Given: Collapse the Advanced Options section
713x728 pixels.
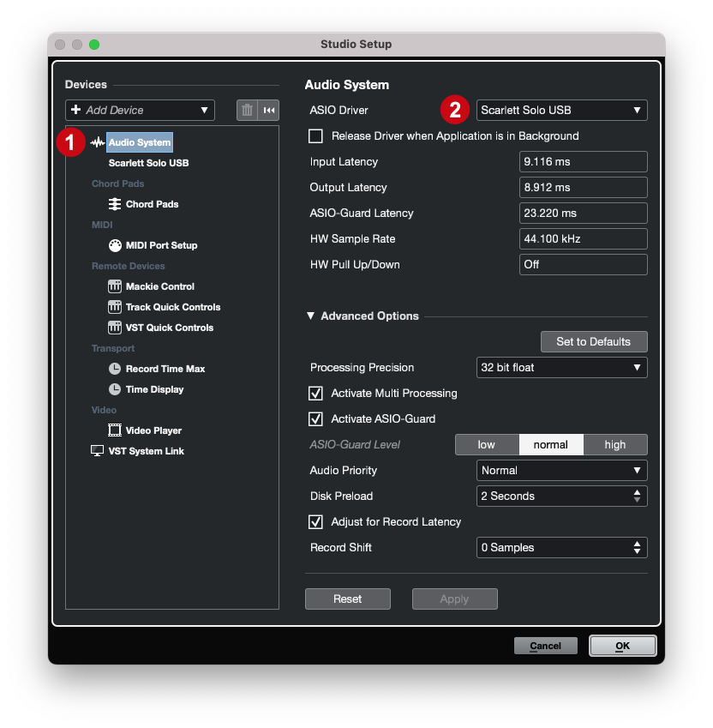Looking at the screenshot, I should [310, 316].
